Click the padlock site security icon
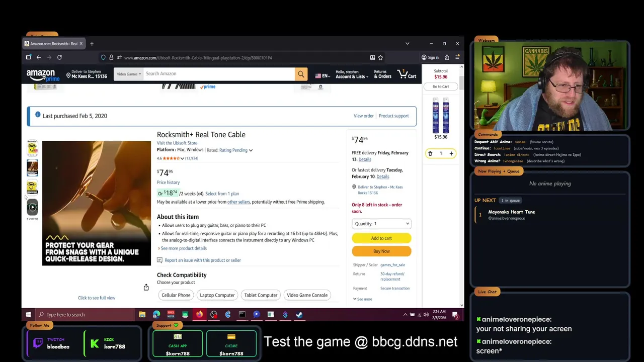 (111, 57)
